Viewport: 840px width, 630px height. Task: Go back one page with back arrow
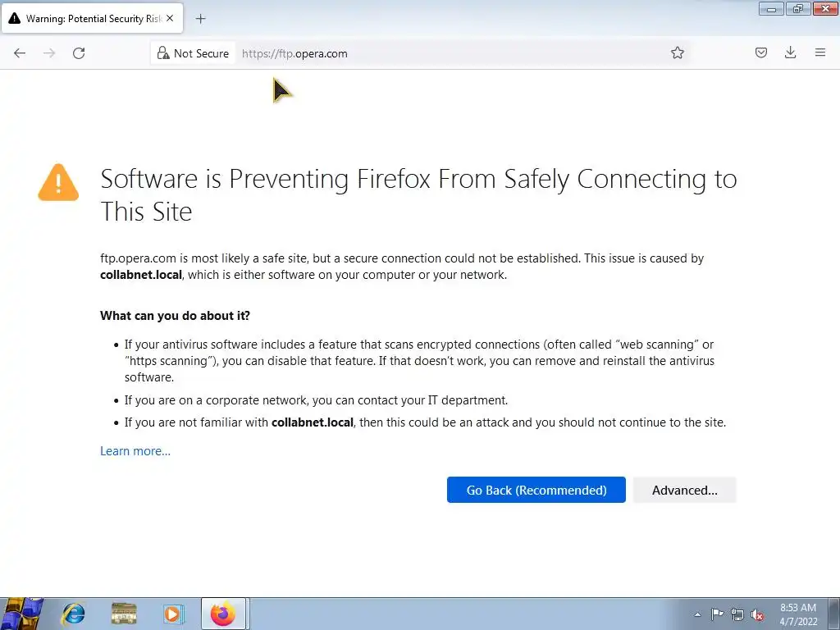[x=20, y=53]
